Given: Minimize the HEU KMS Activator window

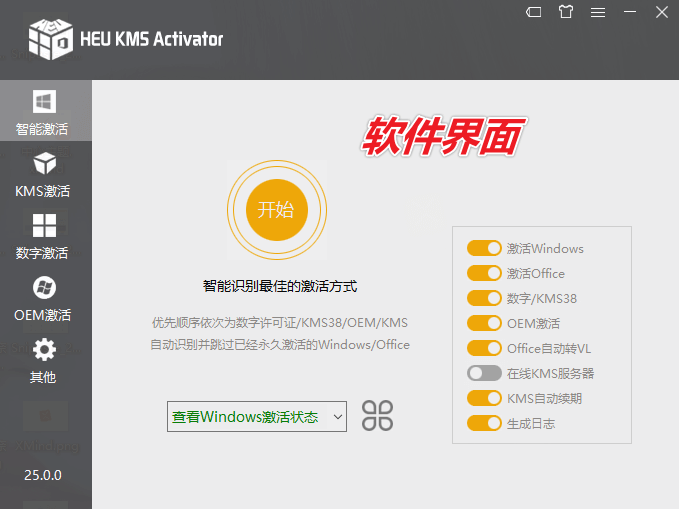Looking at the screenshot, I should tap(630, 12).
